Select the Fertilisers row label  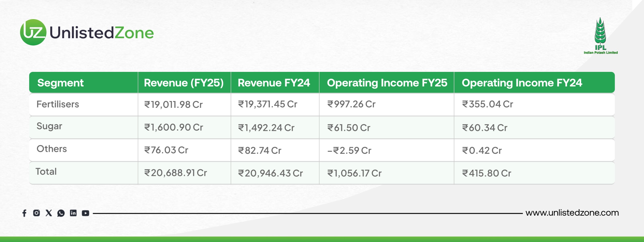click(x=58, y=104)
